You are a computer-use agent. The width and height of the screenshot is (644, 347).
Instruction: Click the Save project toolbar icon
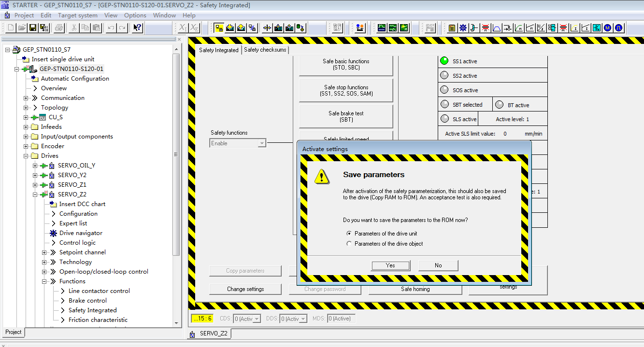click(33, 28)
